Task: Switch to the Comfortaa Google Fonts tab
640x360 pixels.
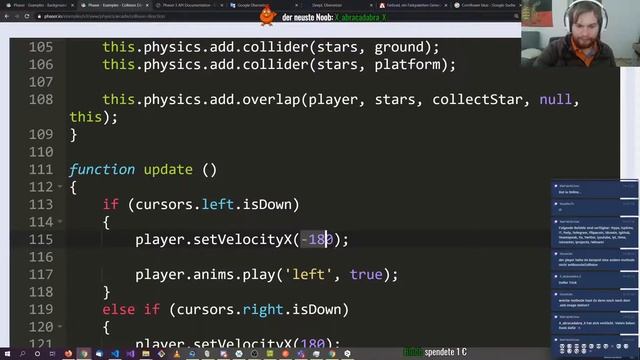Action: (x=486, y=5)
